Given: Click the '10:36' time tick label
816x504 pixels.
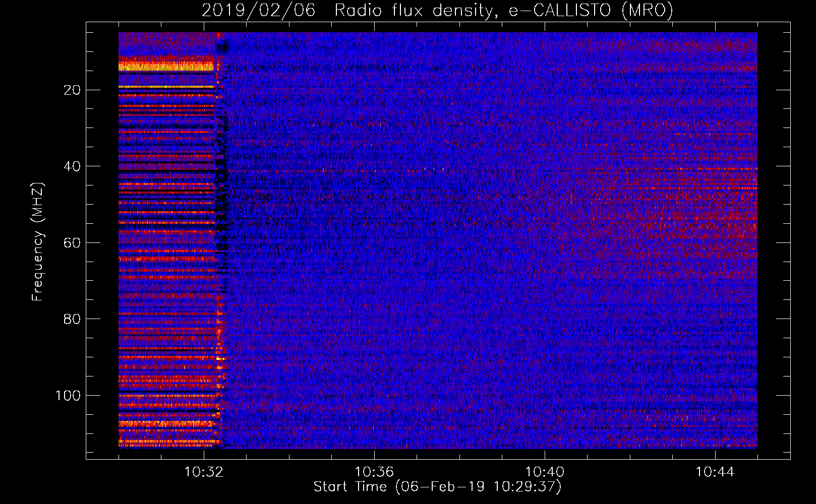Looking at the screenshot, I should coord(374,472).
